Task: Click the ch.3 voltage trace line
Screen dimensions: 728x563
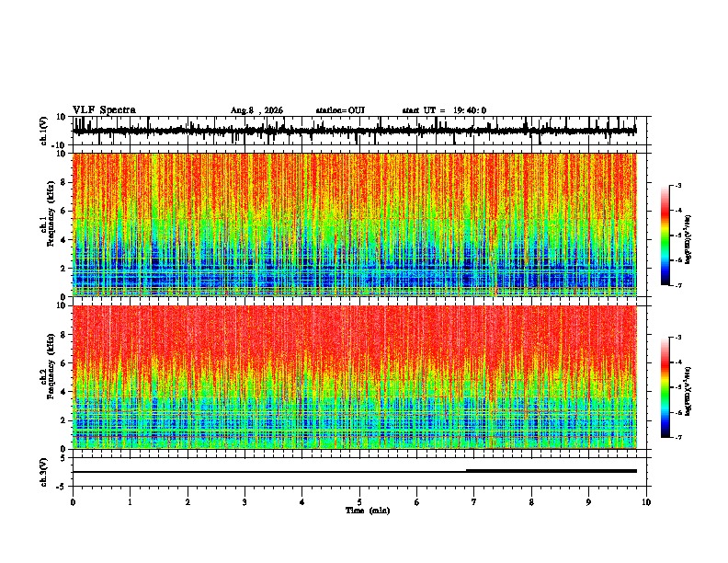Action: (x=355, y=471)
